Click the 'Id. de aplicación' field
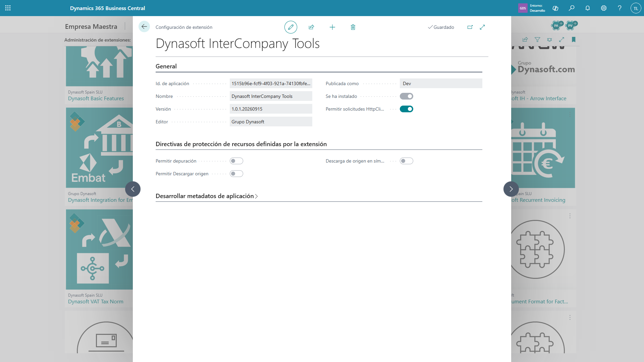644x362 pixels. pyautogui.click(x=271, y=83)
